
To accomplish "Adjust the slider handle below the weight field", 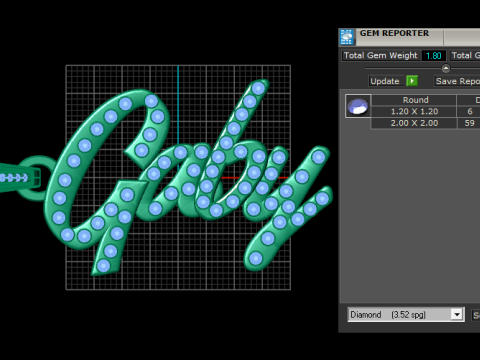I will 446,68.
